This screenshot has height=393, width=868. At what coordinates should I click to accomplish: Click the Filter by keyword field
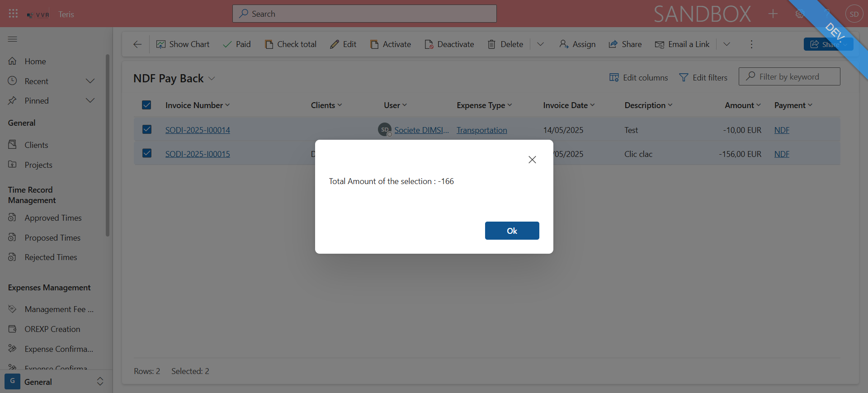(x=789, y=76)
